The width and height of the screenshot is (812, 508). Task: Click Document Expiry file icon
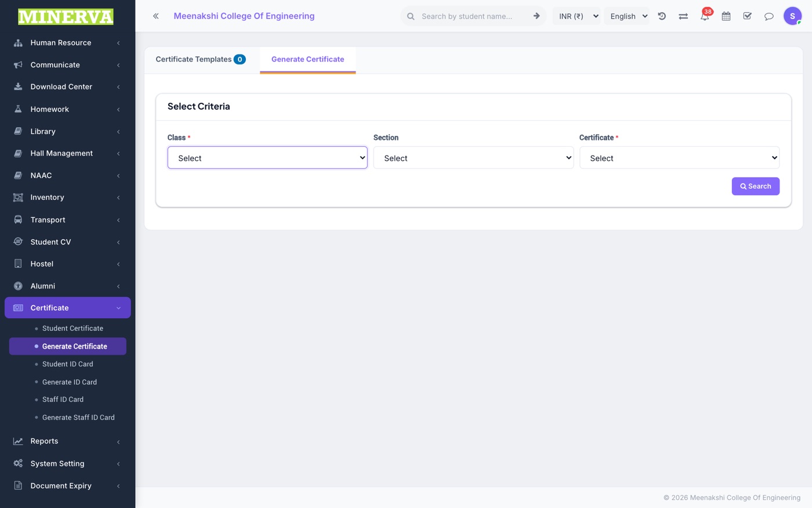coord(18,486)
